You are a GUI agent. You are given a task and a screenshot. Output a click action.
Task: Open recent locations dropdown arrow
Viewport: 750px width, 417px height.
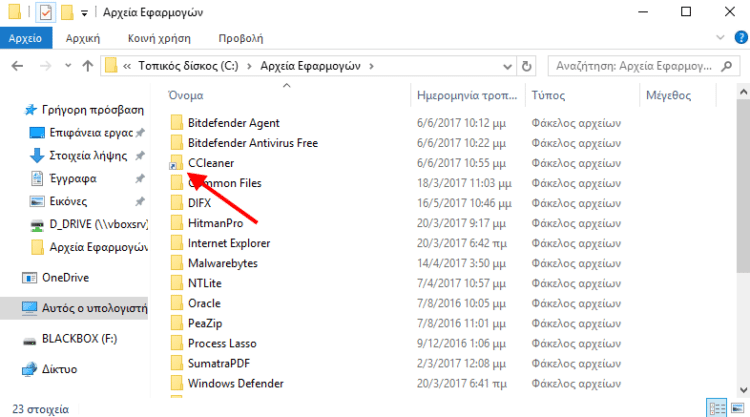pos(68,66)
